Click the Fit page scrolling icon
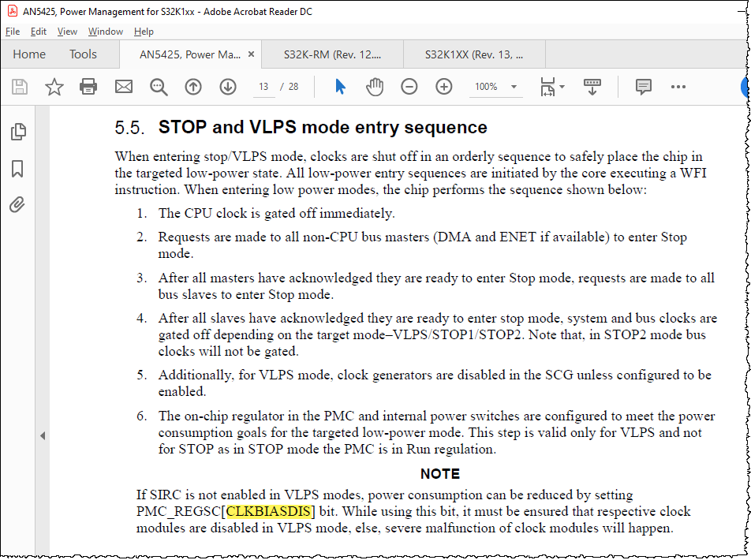The width and height of the screenshot is (751, 560). (x=548, y=87)
